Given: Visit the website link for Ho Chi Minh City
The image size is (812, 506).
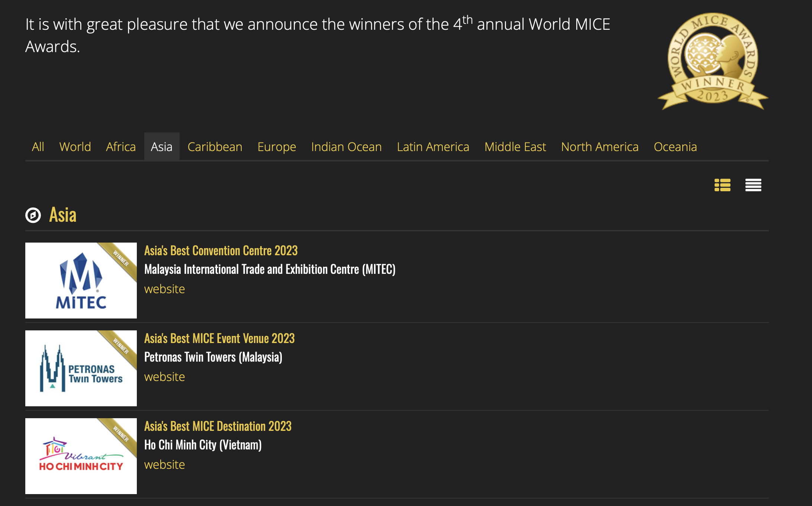Looking at the screenshot, I should (164, 465).
